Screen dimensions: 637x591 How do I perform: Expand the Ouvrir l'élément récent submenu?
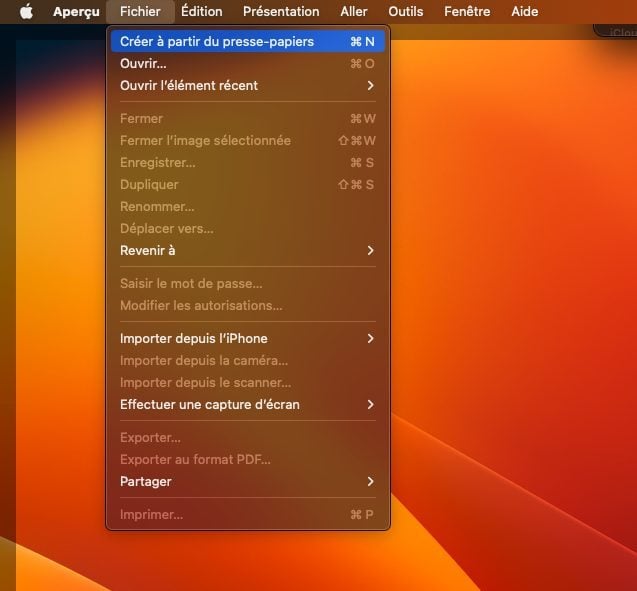pyautogui.click(x=248, y=85)
